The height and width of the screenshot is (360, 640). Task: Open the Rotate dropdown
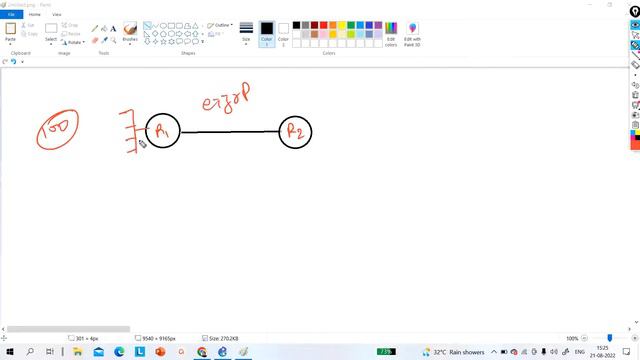tap(73, 42)
